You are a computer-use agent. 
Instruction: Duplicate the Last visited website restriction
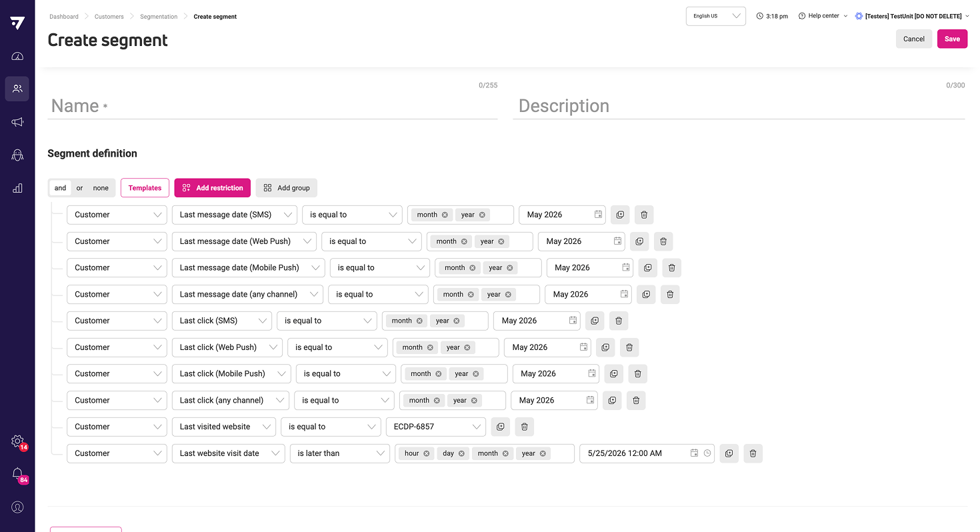coord(500,427)
